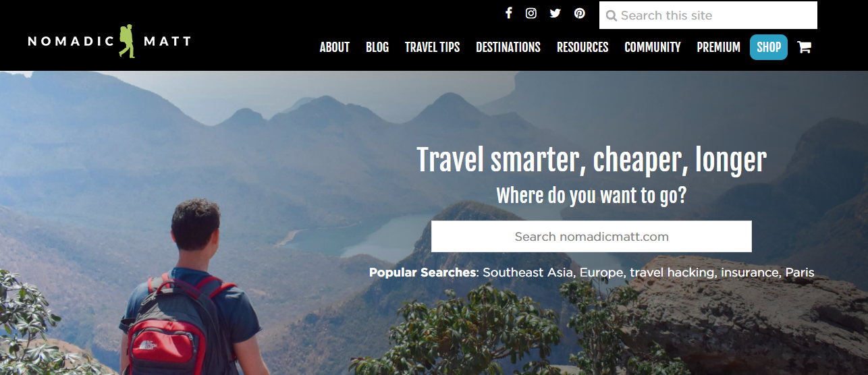Select the Paris popular search link
868x375 pixels.
pos(800,273)
